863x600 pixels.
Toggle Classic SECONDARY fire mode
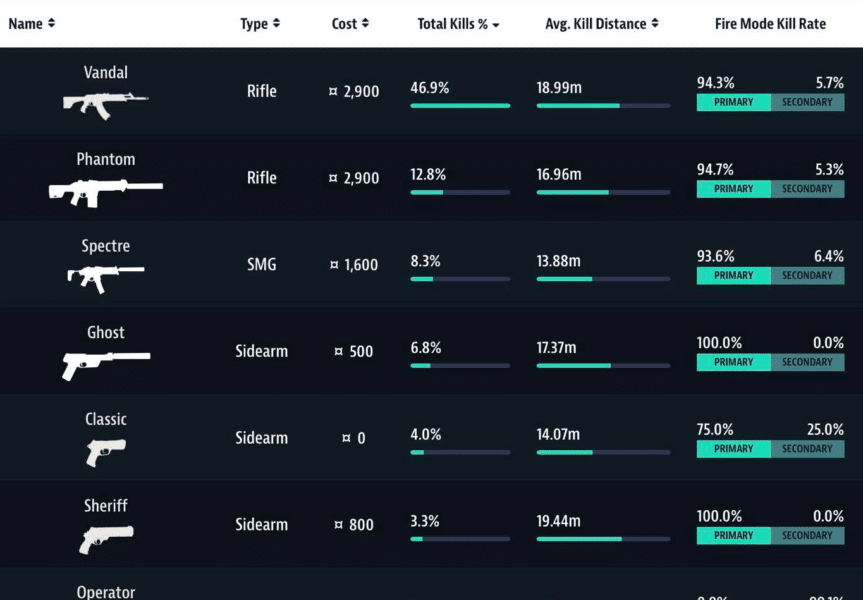[807, 449]
